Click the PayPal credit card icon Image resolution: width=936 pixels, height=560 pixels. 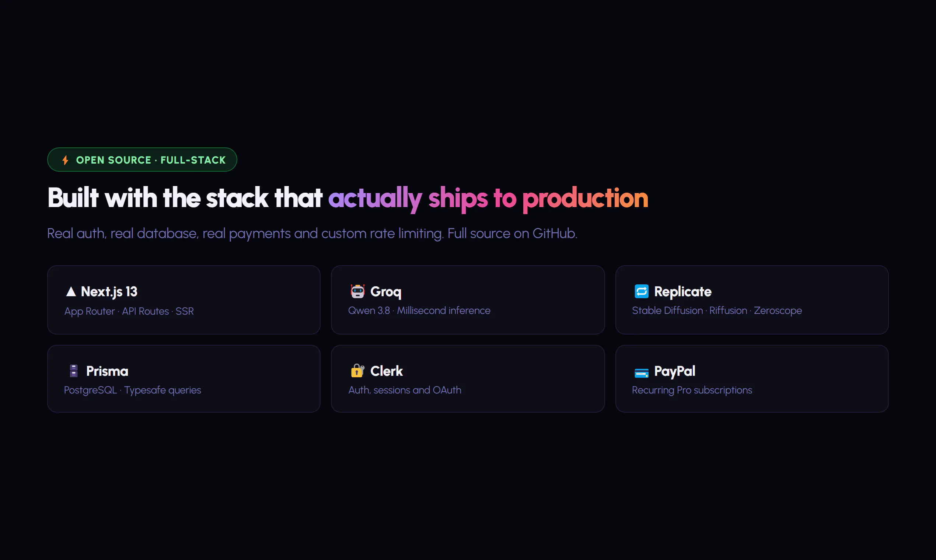pos(641,373)
